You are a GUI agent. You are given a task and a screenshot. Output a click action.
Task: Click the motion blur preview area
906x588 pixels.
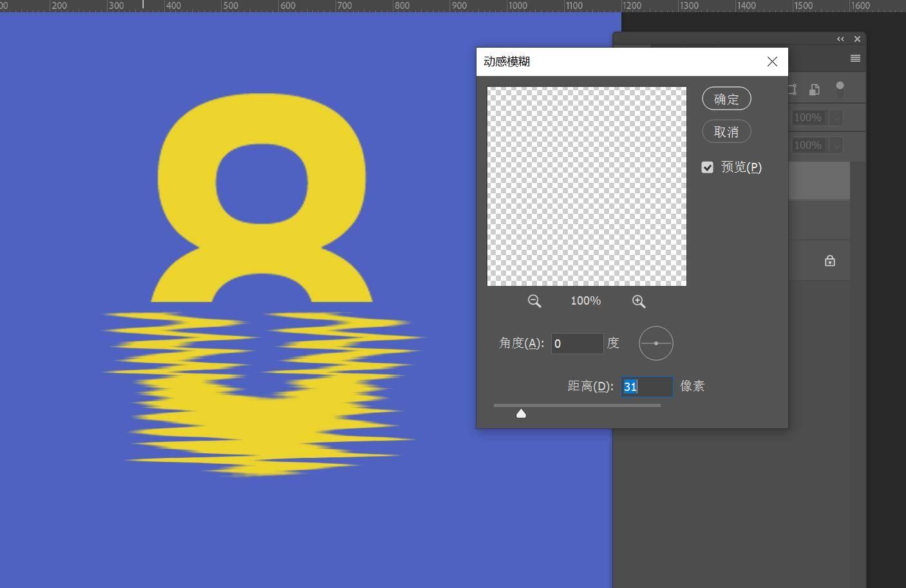(x=587, y=186)
